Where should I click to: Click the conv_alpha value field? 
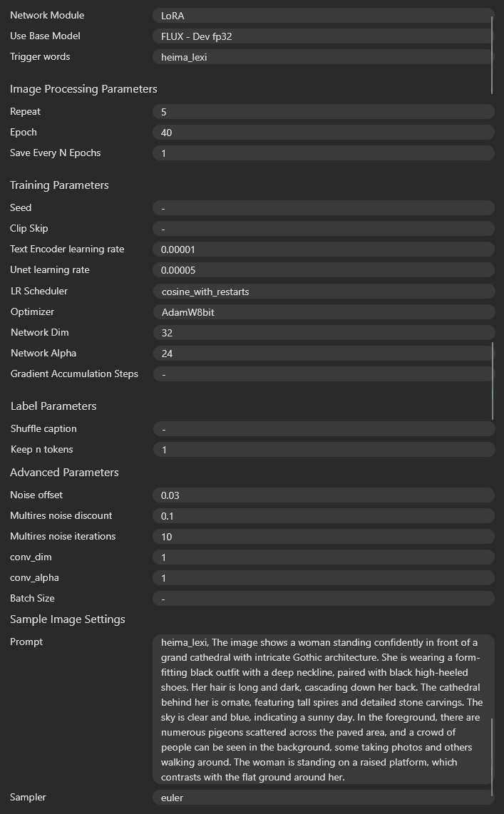(x=324, y=578)
